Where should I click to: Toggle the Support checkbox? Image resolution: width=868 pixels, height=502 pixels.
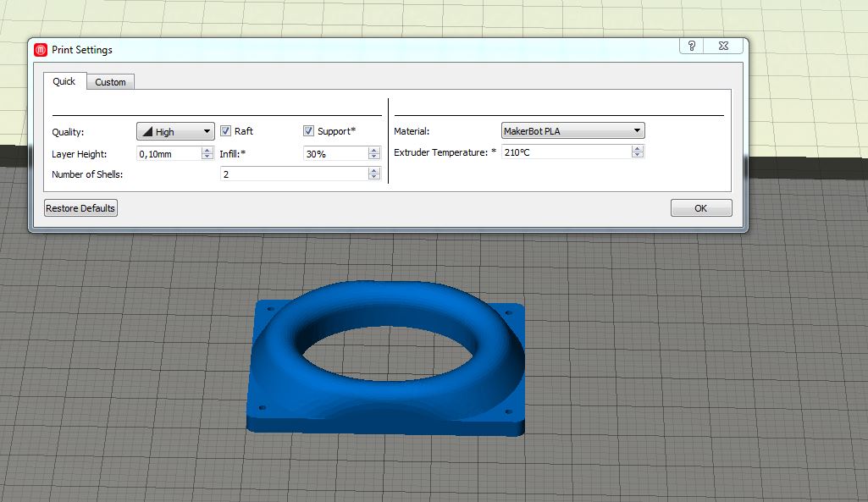point(308,131)
